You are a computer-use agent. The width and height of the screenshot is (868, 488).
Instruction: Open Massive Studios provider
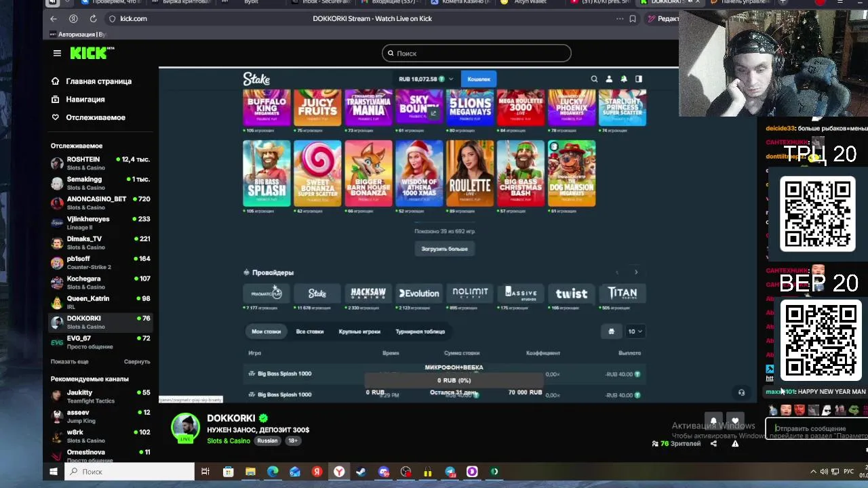coord(521,293)
